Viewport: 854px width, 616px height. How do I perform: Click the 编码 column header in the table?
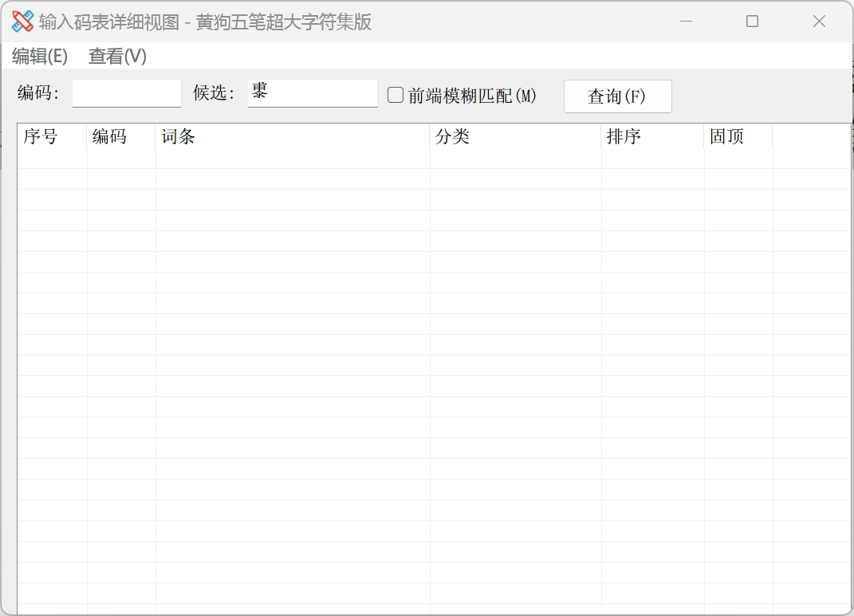(x=120, y=137)
